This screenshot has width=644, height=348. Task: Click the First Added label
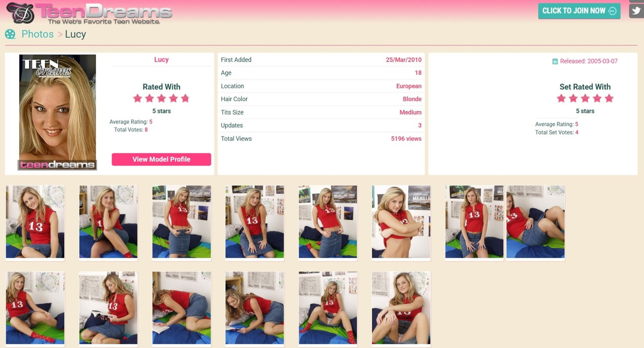point(236,59)
